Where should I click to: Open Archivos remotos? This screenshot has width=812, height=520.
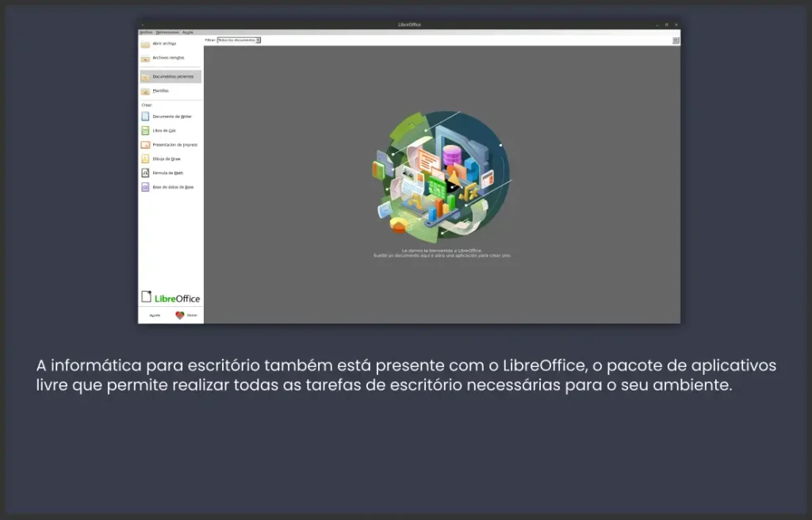click(x=170, y=58)
